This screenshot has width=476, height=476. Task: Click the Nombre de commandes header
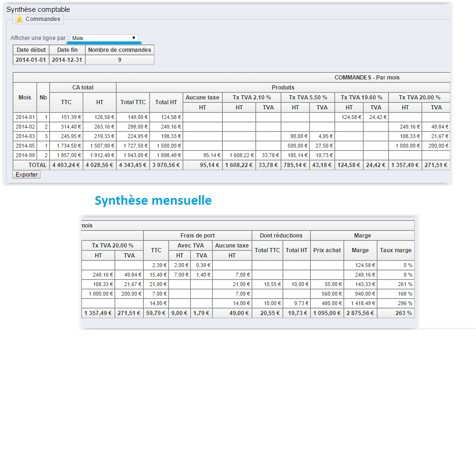[x=119, y=50]
